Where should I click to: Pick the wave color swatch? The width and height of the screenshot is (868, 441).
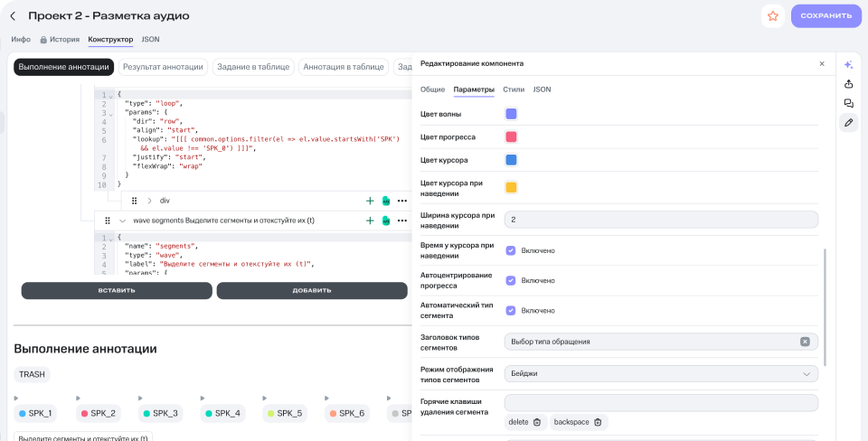pos(511,114)
